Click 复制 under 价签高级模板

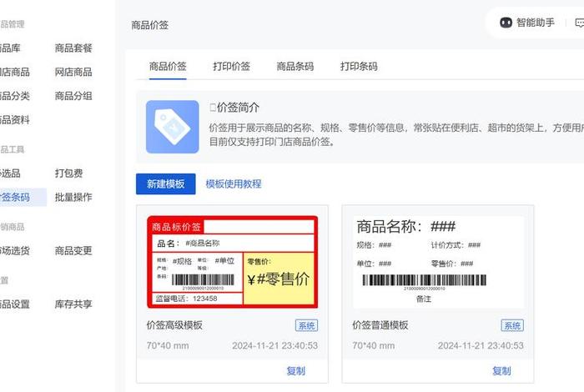[x=296, y=371]
